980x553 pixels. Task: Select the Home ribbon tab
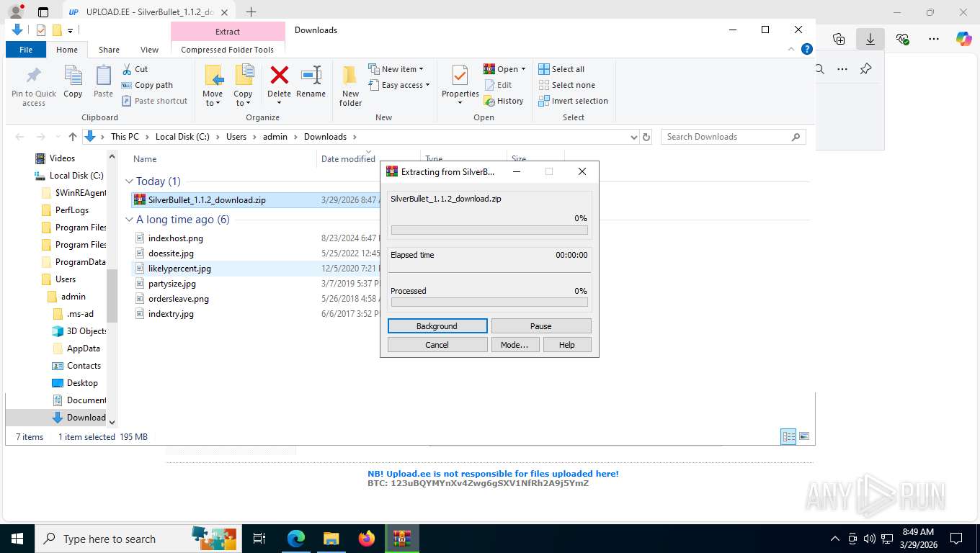(67, 50)
